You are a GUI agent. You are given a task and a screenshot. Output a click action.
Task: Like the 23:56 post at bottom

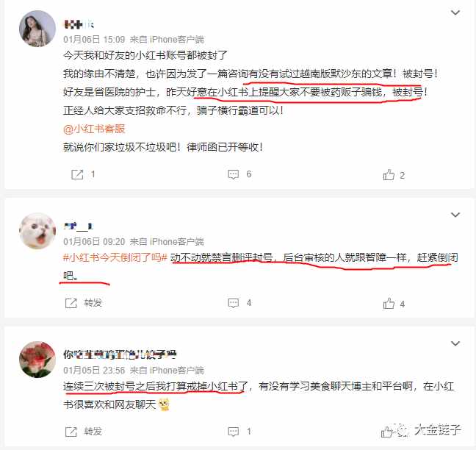[386, 432]
